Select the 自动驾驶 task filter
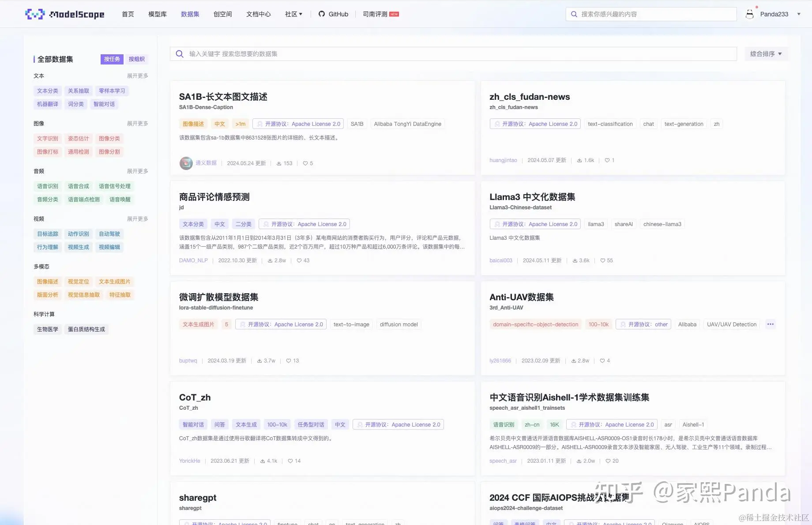The height and width of the screenshot is (525, 812). [109, 234]
